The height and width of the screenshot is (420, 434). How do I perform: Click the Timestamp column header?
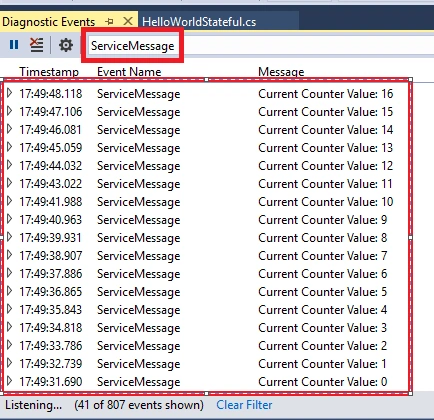pos(49,72)
